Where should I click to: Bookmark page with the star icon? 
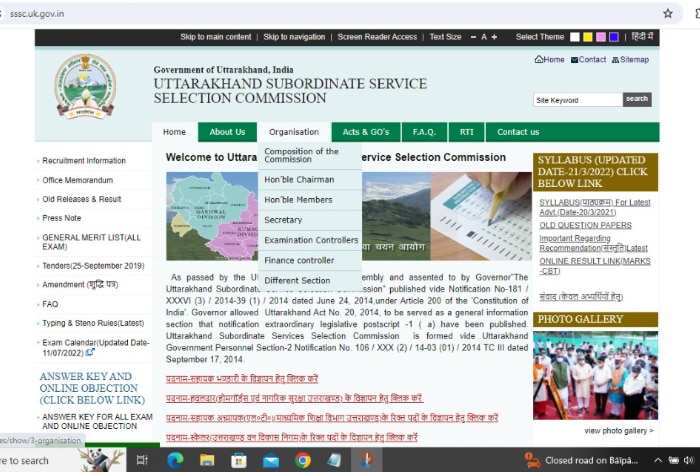tap(667, 13)
